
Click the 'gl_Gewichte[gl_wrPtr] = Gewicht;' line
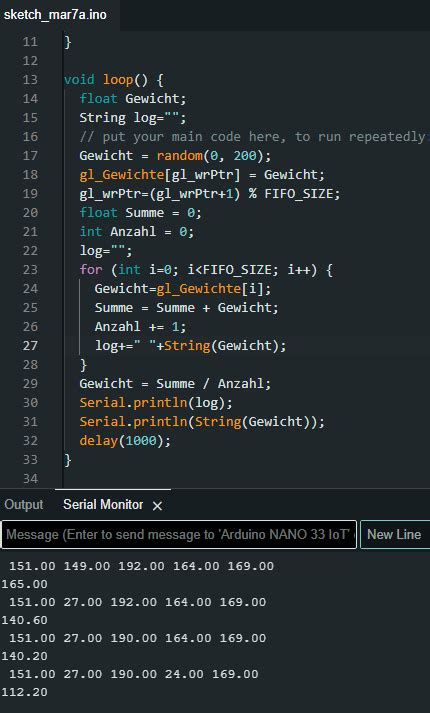[x=202, y=175]
